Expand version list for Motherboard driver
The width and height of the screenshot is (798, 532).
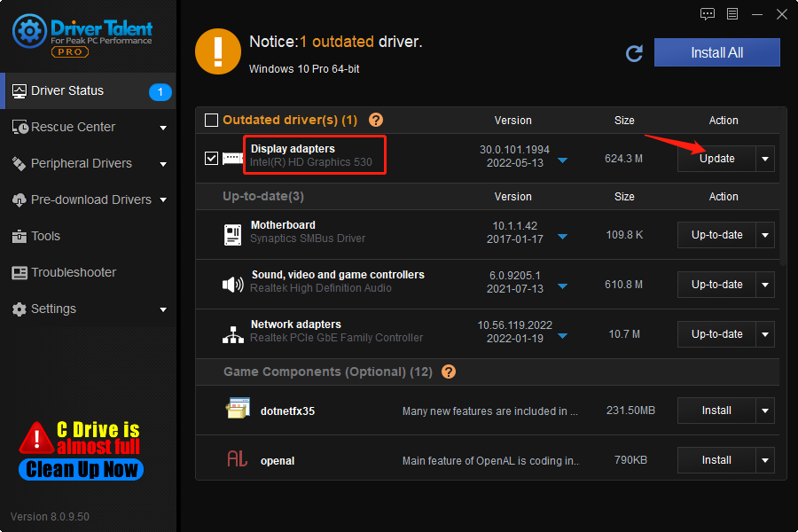tap(562, 237)
